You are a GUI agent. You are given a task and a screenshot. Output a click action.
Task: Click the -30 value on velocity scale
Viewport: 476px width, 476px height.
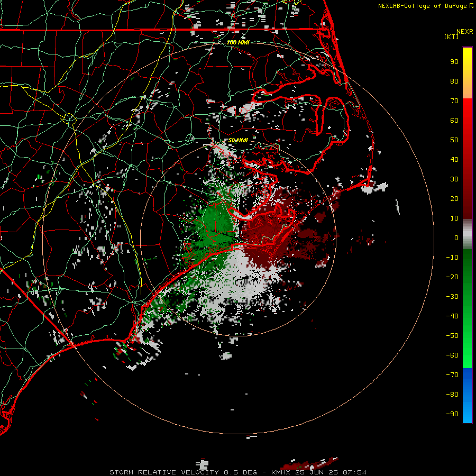click(x=452, y=297)
